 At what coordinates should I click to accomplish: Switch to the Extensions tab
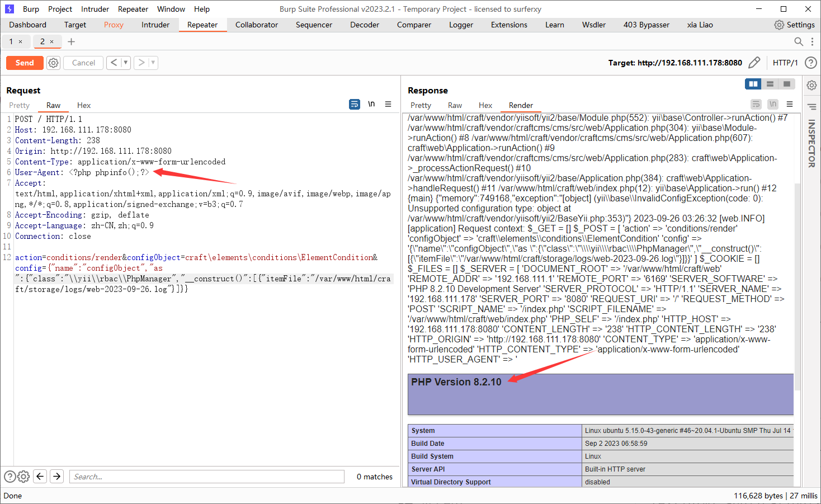click(x=509, y=25)
